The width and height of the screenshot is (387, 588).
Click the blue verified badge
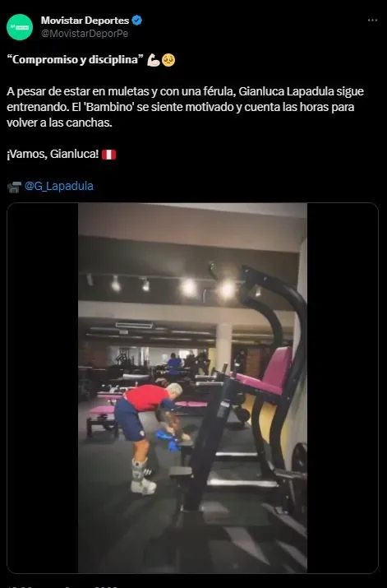tap(137, 21)
